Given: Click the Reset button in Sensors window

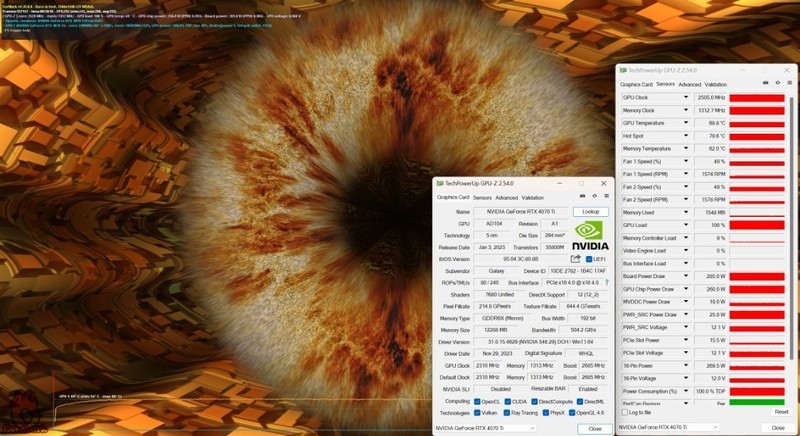Looking at the screenshot, I should point(780,412).
